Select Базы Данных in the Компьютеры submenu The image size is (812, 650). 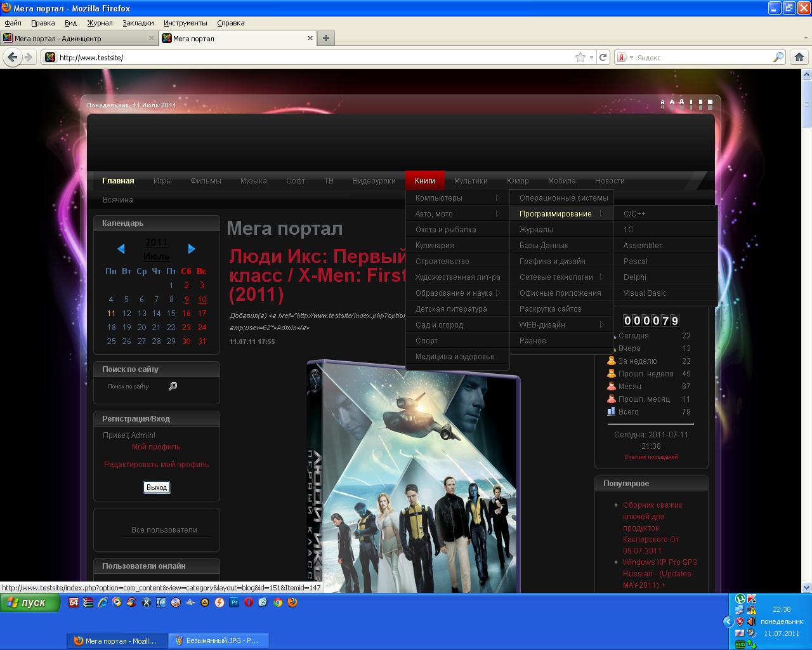point(561,246)
